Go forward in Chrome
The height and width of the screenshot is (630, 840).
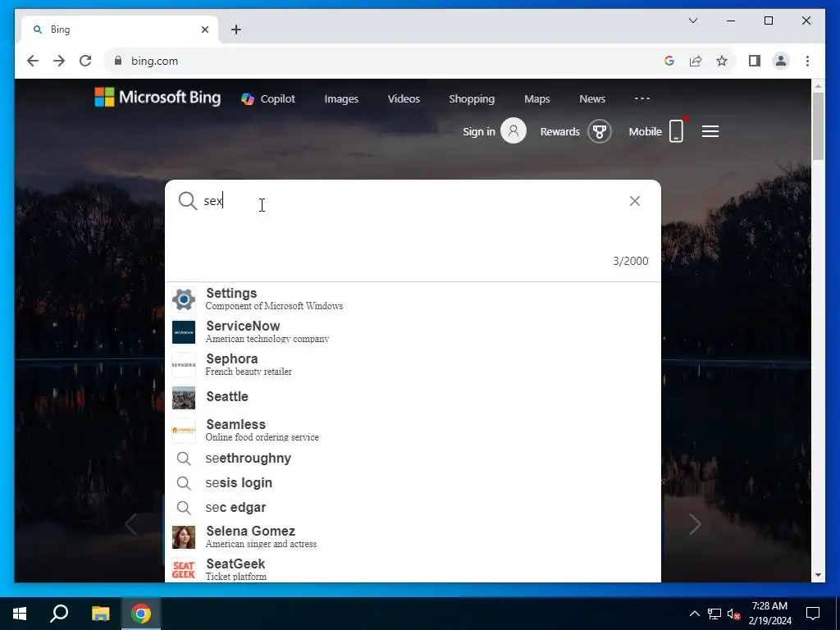(59, 61)
